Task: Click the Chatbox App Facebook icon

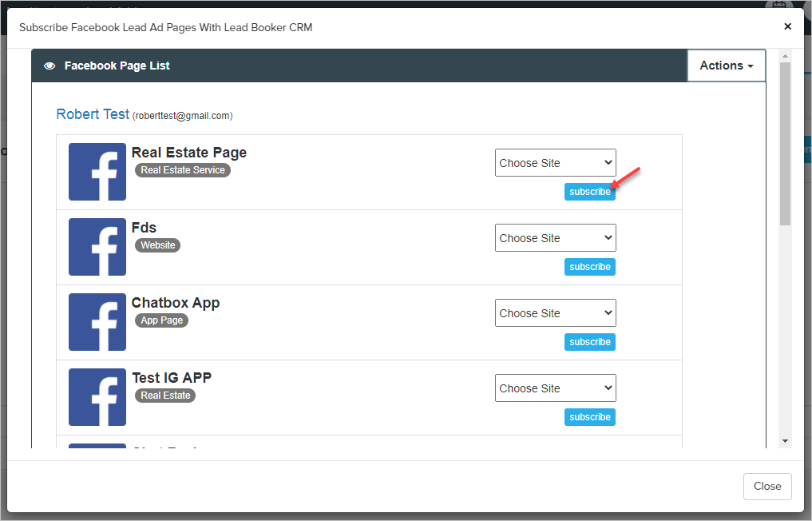Action: tap(97, 322)
